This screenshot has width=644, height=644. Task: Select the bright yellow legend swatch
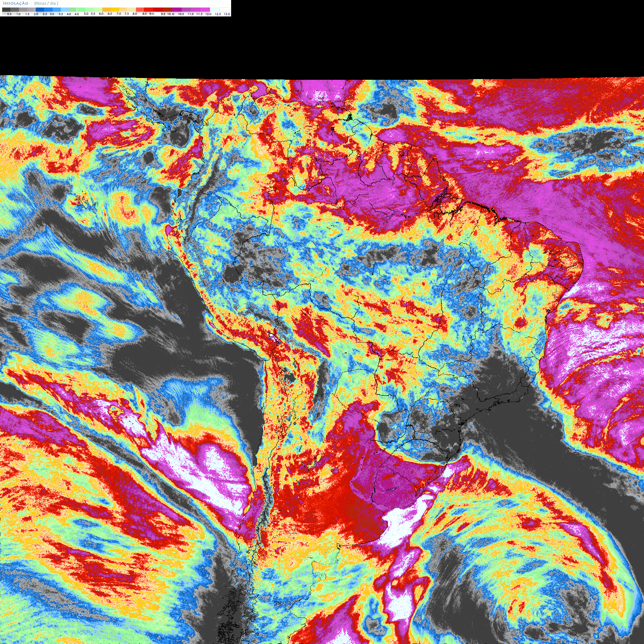tap(115, 10)
